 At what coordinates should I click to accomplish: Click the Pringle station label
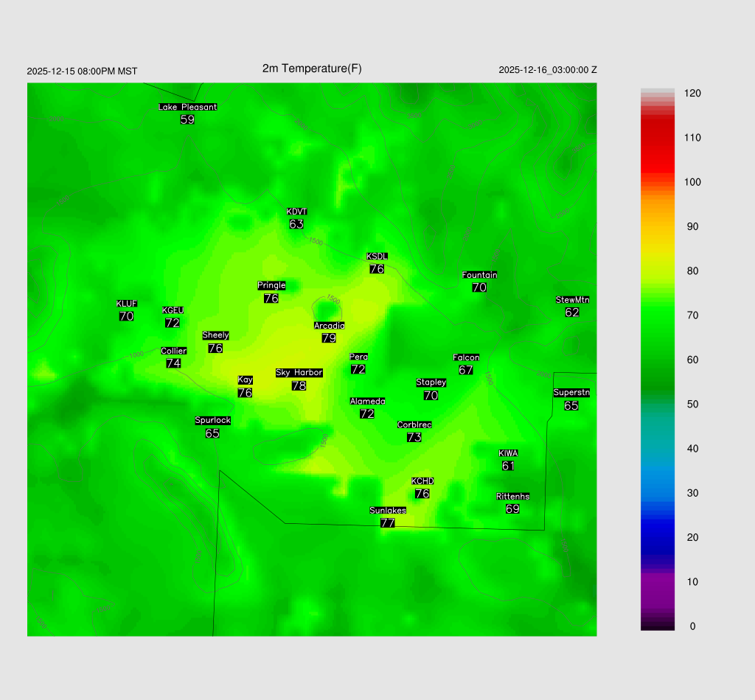click(271, 285)
